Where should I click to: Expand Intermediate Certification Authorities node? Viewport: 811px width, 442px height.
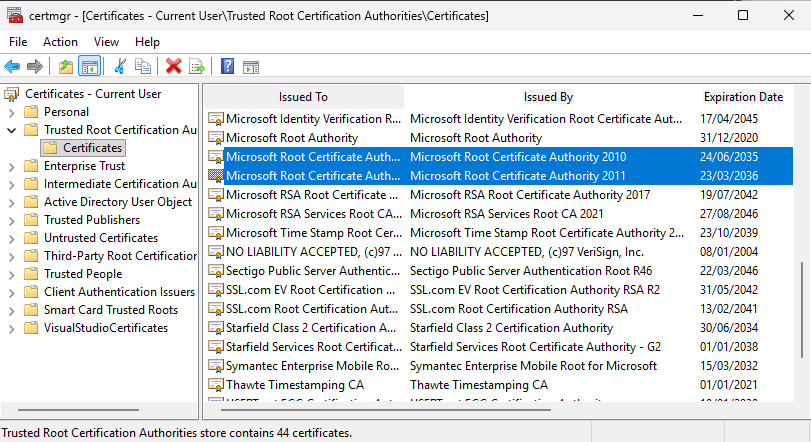pyautogui.click(x=11, y=185)
